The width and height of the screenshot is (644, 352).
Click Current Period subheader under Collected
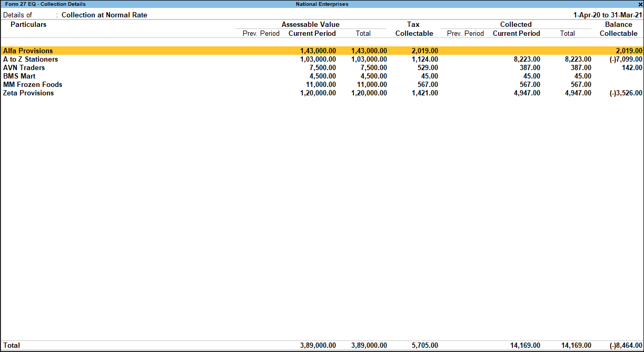(517, 33)
